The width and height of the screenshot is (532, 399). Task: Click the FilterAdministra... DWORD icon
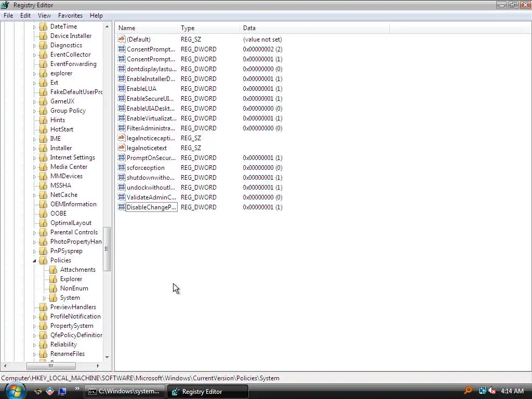pyautogui.click(x=122, y=128)
